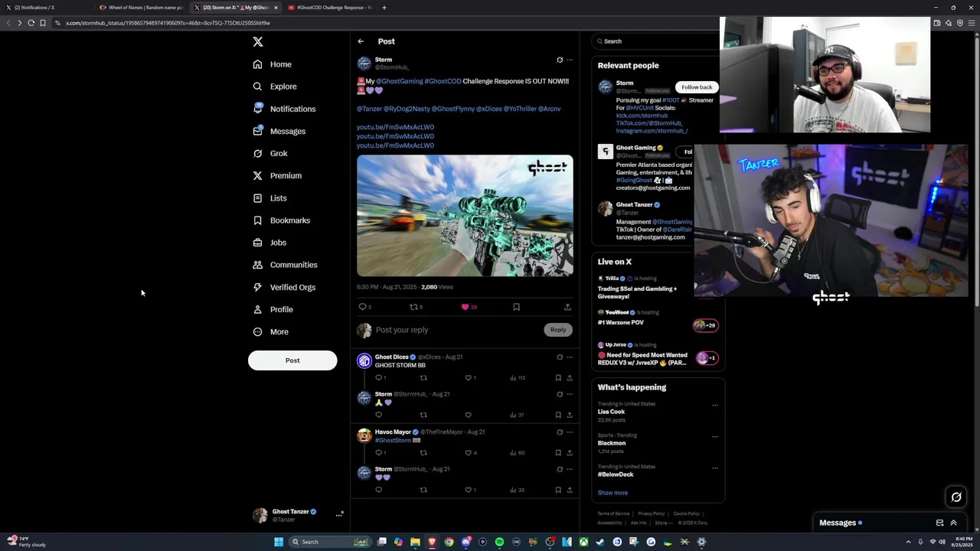Click the grey Reply button
Viewport: 980px width, 551px height.
pyautogui.click(x=558, y=330)
